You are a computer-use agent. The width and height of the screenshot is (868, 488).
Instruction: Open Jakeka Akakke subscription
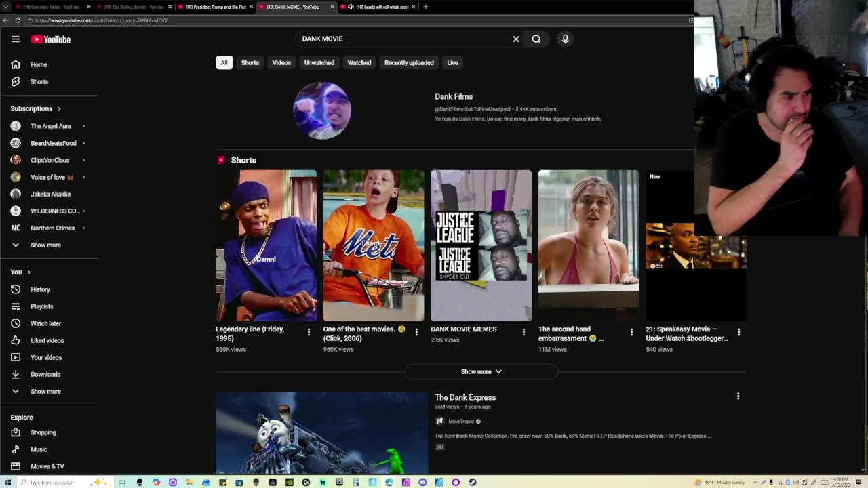click(x=50, y=194)
